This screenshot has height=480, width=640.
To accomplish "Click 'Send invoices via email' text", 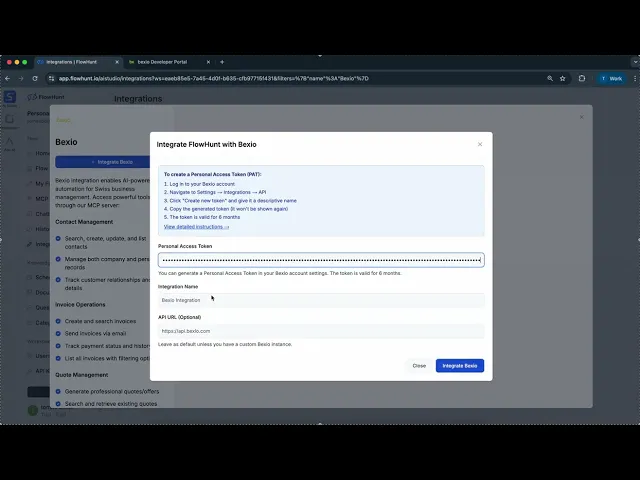I will [96, 333].
